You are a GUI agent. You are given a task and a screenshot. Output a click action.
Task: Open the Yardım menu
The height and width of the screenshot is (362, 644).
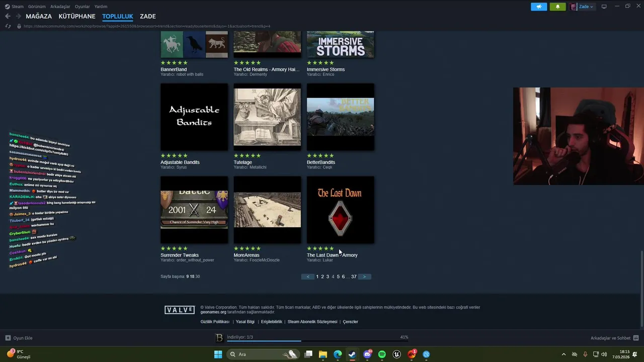pyautogui.click(x=101, y=7)
